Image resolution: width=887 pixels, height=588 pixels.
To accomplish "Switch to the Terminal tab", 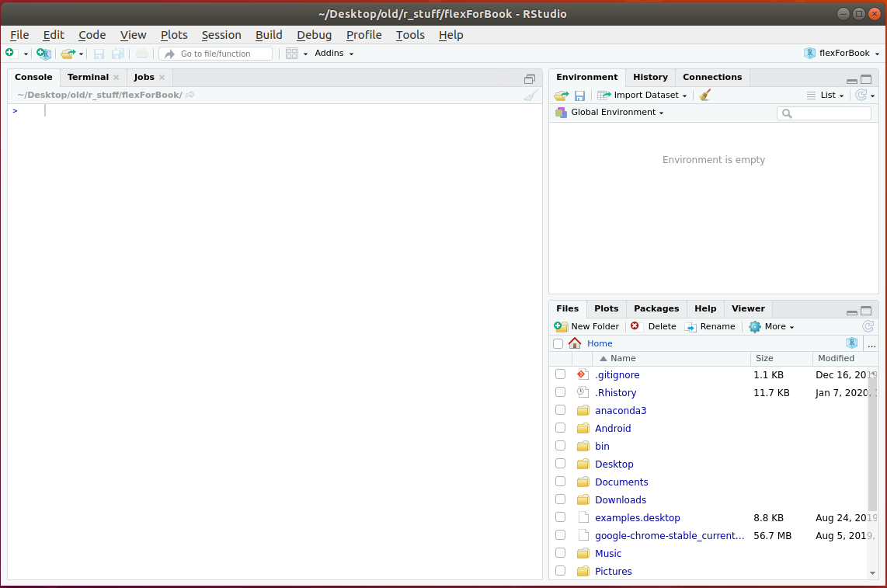I will point(88,77).
